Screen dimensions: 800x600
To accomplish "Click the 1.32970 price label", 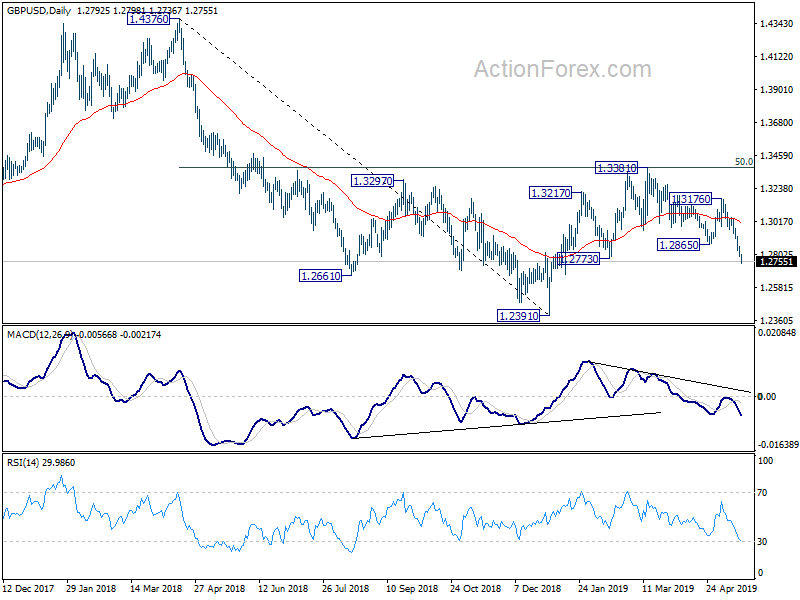I will point(372,181).
